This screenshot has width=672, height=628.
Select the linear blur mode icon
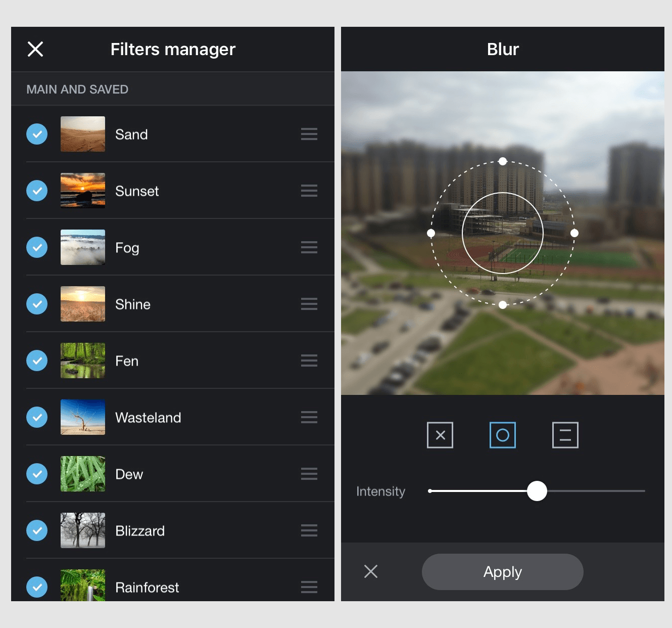pyautogui.click(x=565, y=435)
